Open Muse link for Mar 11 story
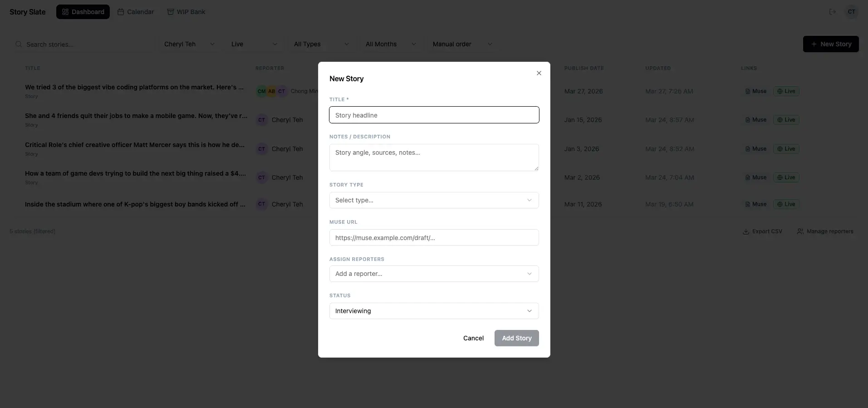 coord(755,204)
